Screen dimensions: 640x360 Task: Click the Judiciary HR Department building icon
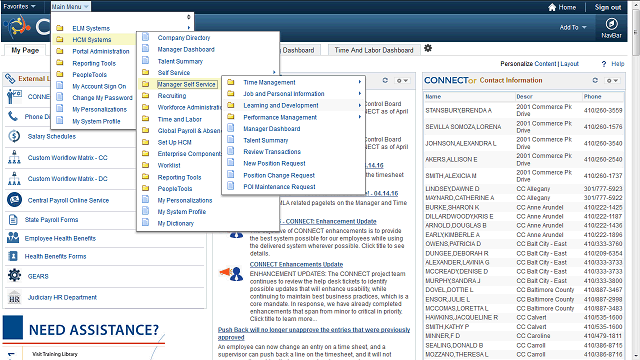point(14,297)
